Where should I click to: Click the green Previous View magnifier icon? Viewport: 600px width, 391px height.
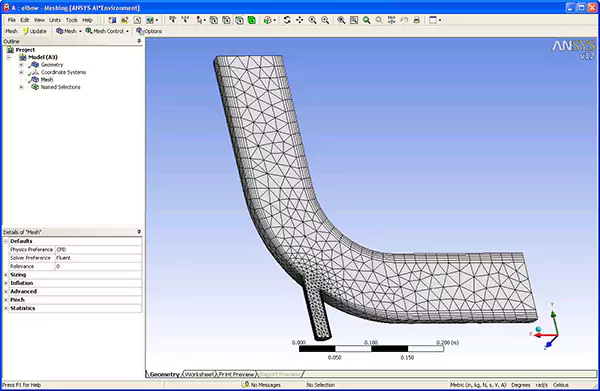pos(367,20)
